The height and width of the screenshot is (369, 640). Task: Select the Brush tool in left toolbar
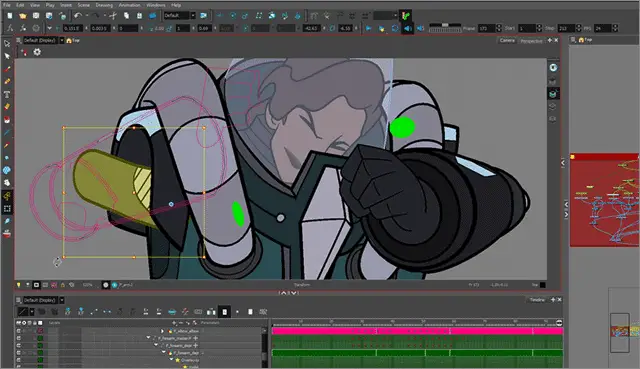click(x=7, y=69)
